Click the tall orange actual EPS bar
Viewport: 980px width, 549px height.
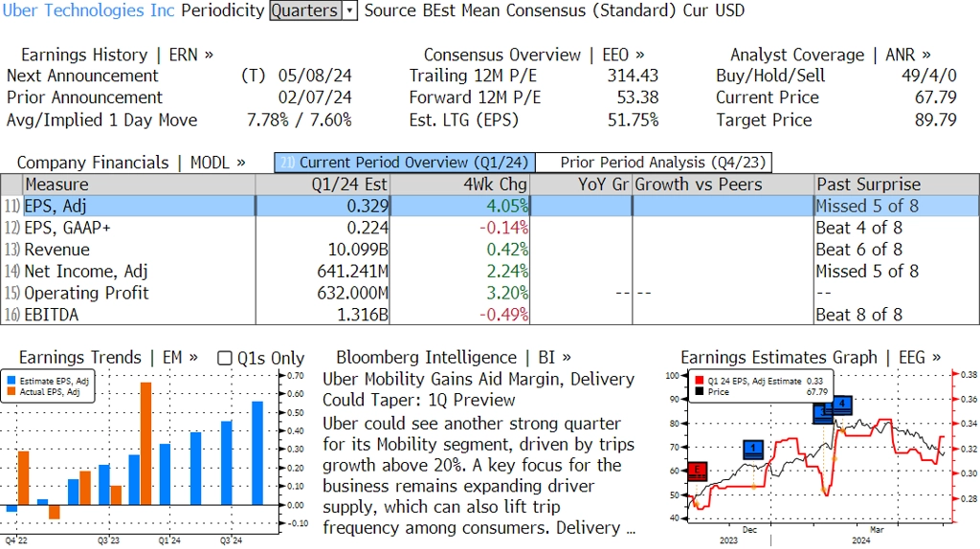(145, 444)
